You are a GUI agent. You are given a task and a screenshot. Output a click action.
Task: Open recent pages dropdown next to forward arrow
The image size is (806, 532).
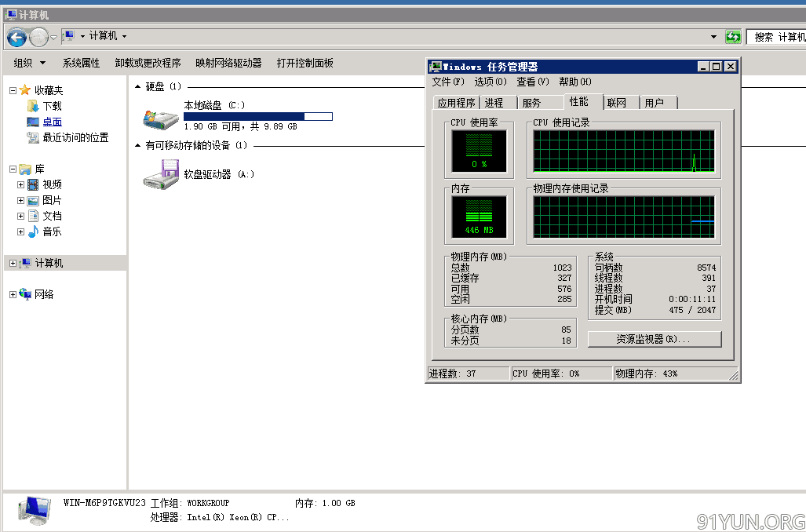point(53,37)
